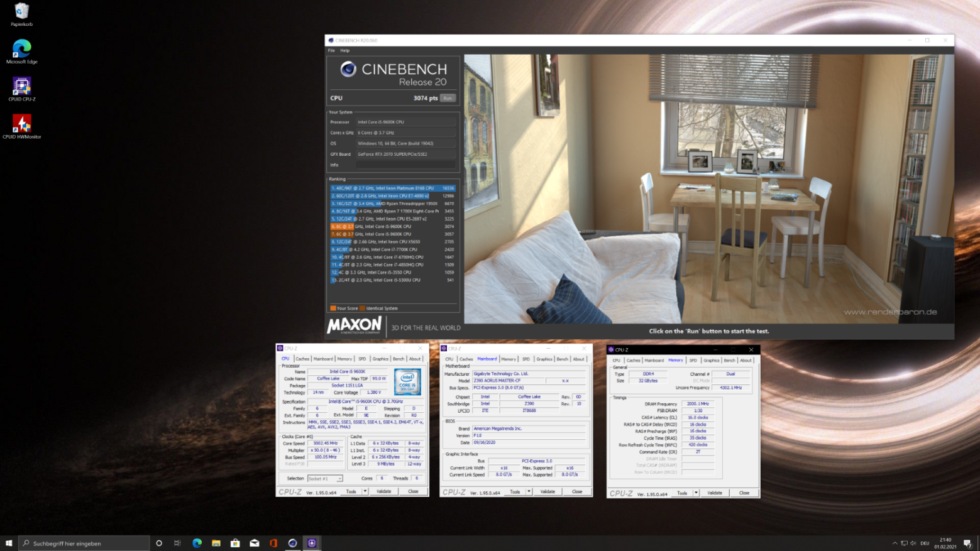The width and height of the screenshot is (980, 551).
Task: Select the AMD Ryzen Threadripper 1950X ranking row
Action: coord(393,203)
